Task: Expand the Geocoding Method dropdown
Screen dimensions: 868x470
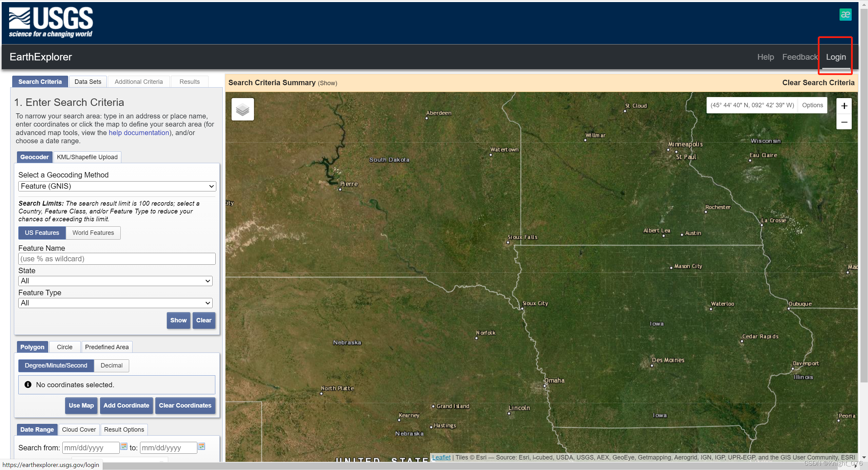Action: click(x=117, y=186)
